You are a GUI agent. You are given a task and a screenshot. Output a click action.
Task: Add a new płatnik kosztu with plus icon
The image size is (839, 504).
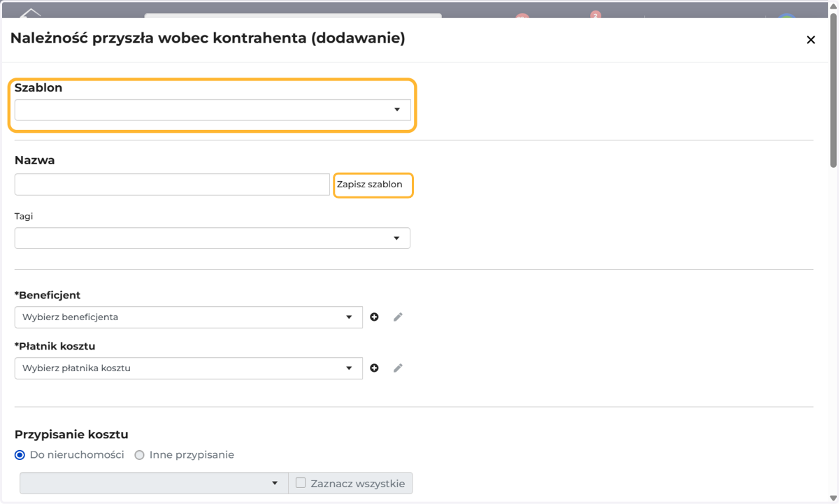[375, 368]
